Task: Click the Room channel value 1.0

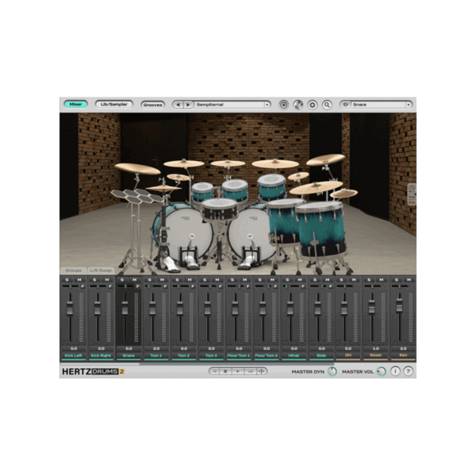Action: [376, 348]
